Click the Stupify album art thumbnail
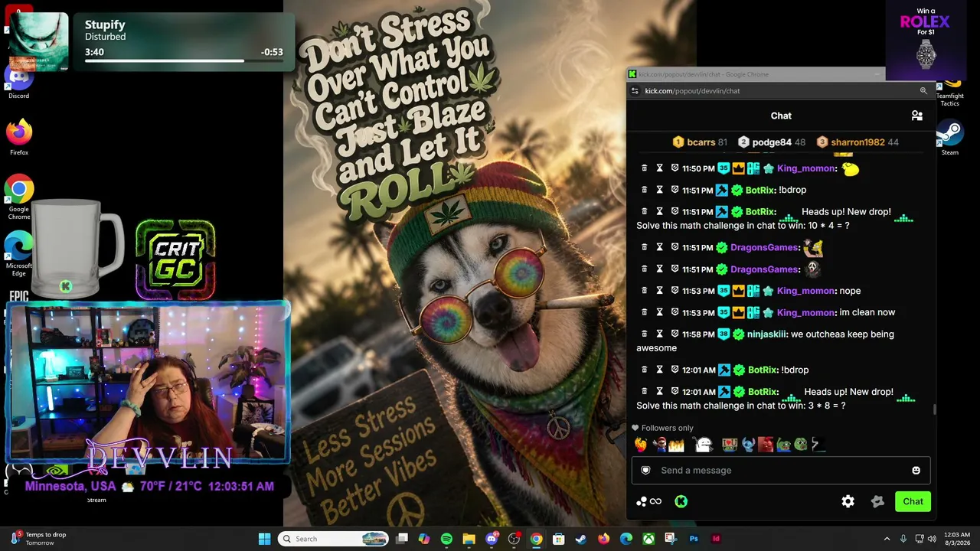 tap(38, 42)
